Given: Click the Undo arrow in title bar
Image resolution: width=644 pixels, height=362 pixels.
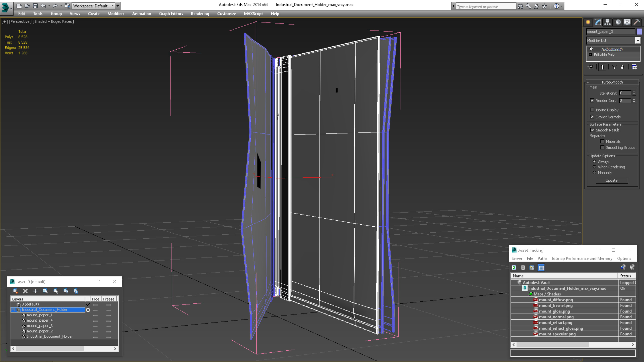Looking at the screenshot, I should [x=43, y=6].
